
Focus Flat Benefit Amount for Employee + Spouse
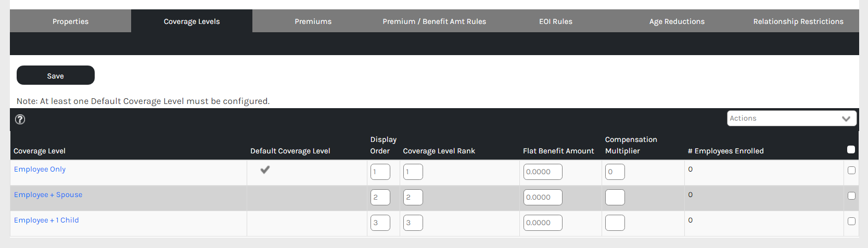coord(542,198)
